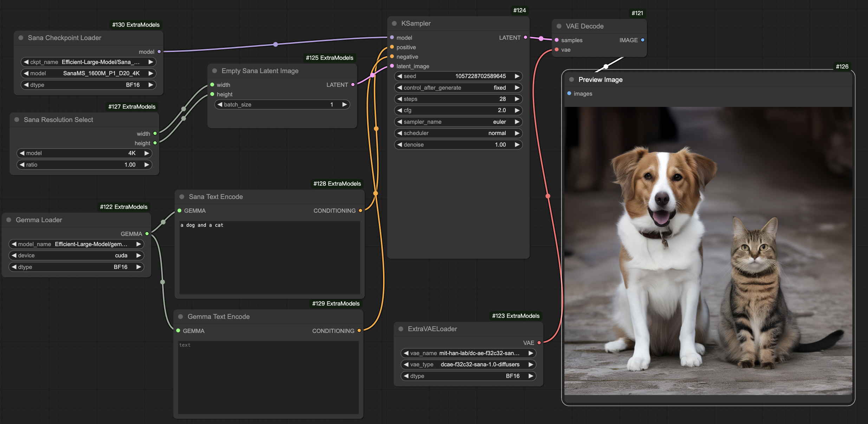Click the Sana Text Encode CONDITIONING output socket
The width and height of the screenshot is (868, 424).
[x=360, y=211]
